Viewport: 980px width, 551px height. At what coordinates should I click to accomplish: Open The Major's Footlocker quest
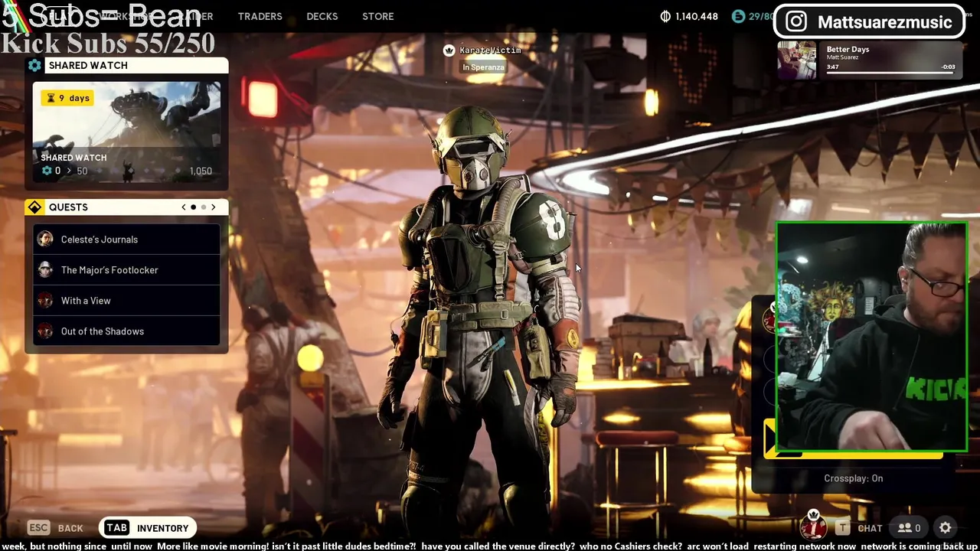coord(126,270)
